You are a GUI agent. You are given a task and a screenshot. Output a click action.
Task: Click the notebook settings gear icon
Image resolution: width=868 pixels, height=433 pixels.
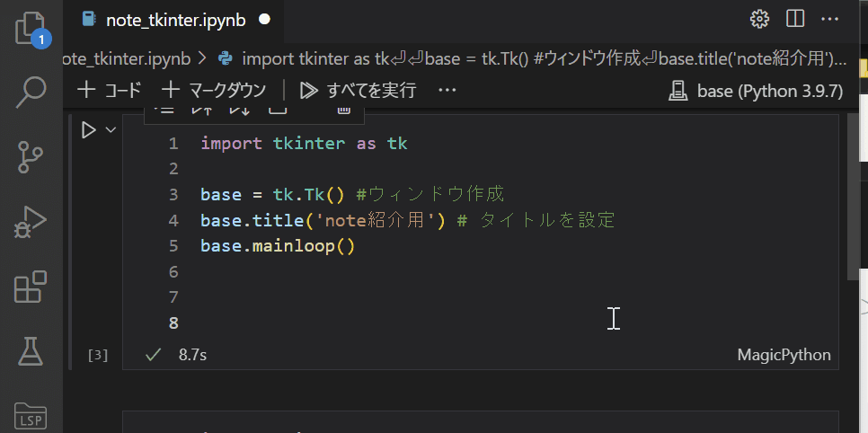[x=759, y=20]
